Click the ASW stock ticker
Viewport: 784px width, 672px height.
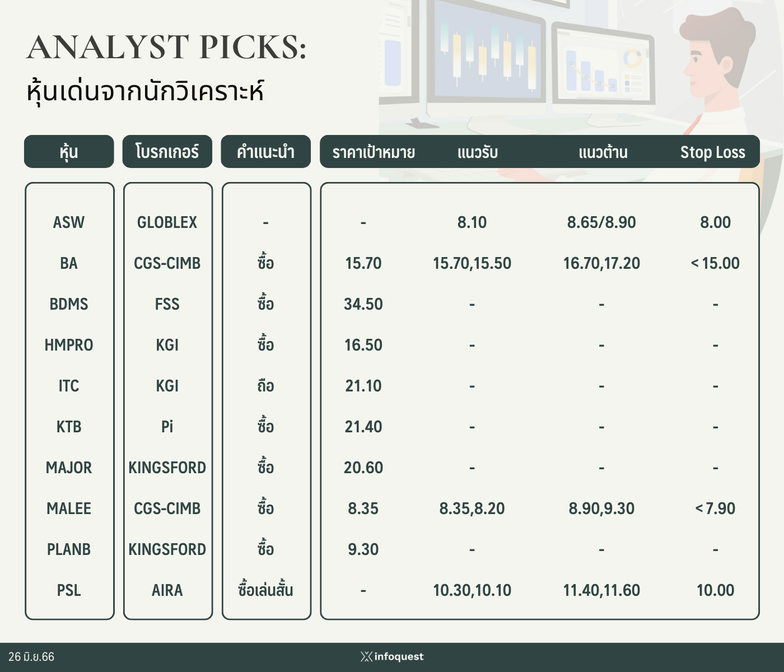click(x=69, y=222)
